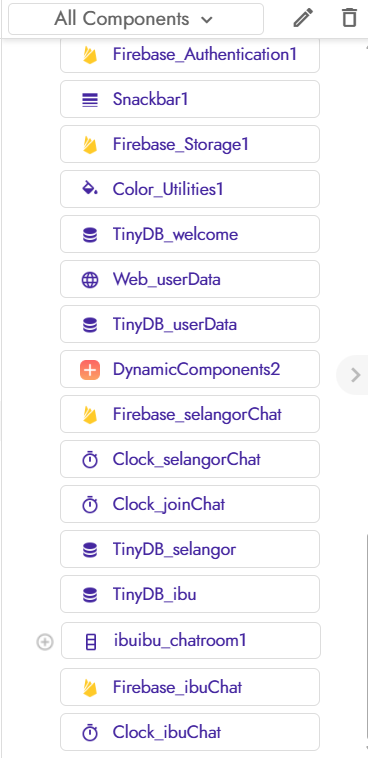Select the Clock_joinChat component
Viewport: 368px width, 758px height.
[x=190, y=504]
